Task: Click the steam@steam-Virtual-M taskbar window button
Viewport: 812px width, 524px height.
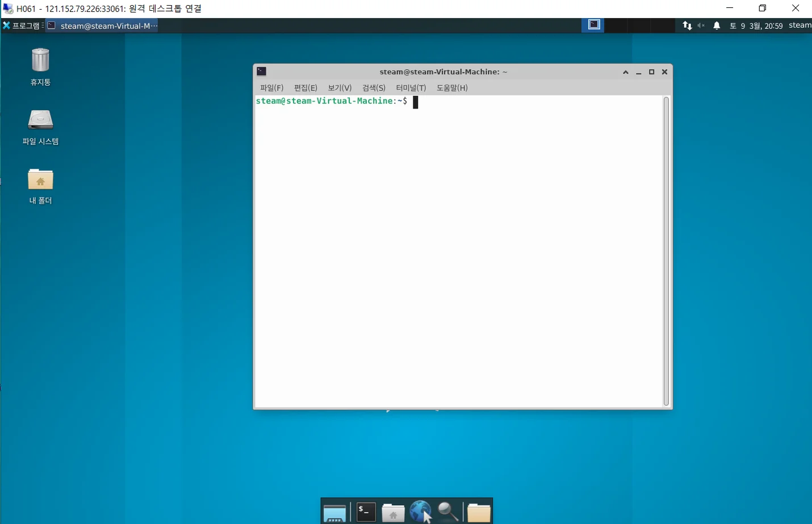Action: point(102,26)
